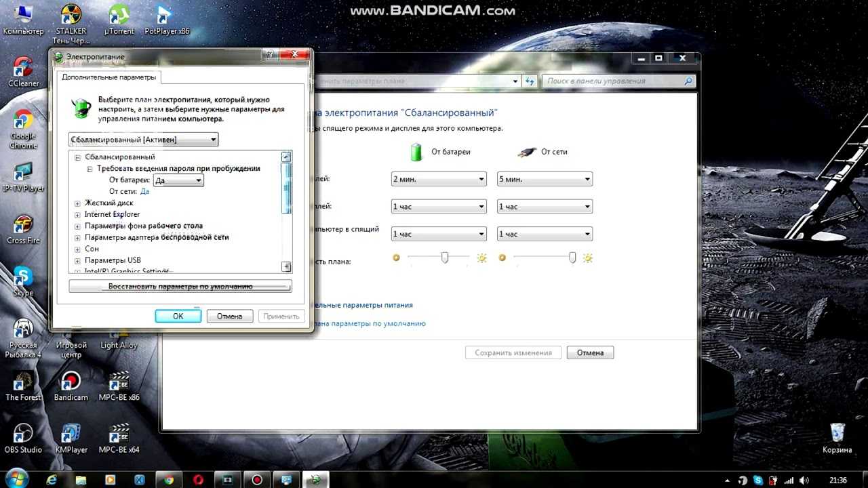Image resolution: width=868 pixels, height=488 pixels.
Task: Open plugged-in '1 час' dropdown in спящий row
Action: [545, 234]
